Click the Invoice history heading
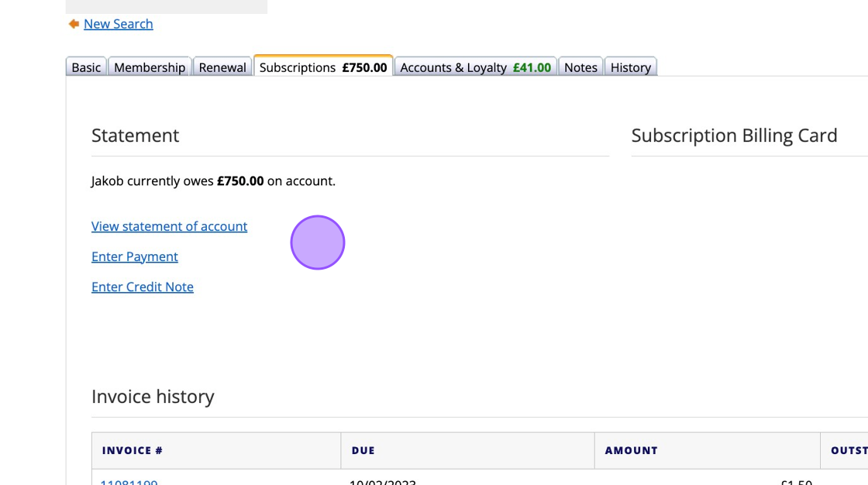Screen dimensions: 868x485 tap(153, 397)
